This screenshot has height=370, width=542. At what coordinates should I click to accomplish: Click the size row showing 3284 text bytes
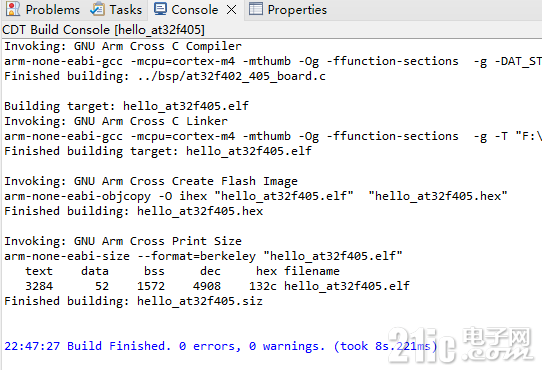[x=217, y=286]
